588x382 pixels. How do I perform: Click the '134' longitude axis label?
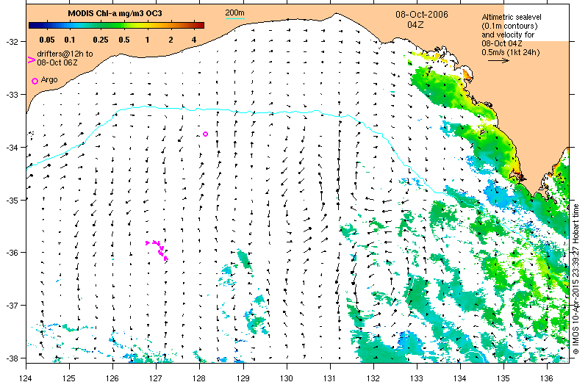click(460, 378)
